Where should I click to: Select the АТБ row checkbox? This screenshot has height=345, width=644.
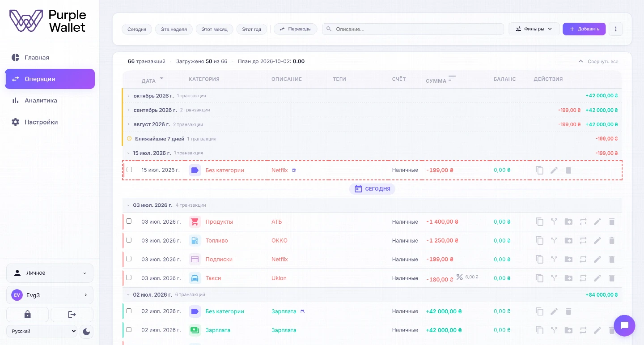[x=129, y=221]
